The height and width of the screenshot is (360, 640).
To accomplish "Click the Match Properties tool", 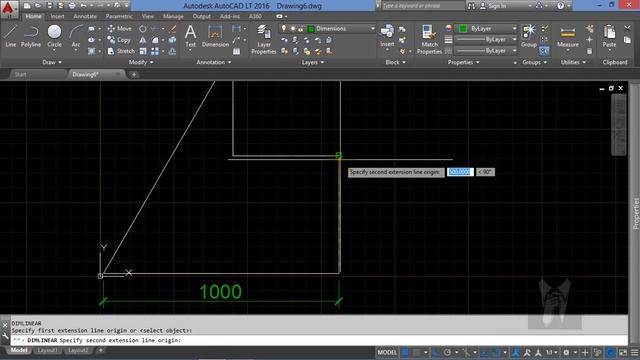I will click(x=429, y=40).
